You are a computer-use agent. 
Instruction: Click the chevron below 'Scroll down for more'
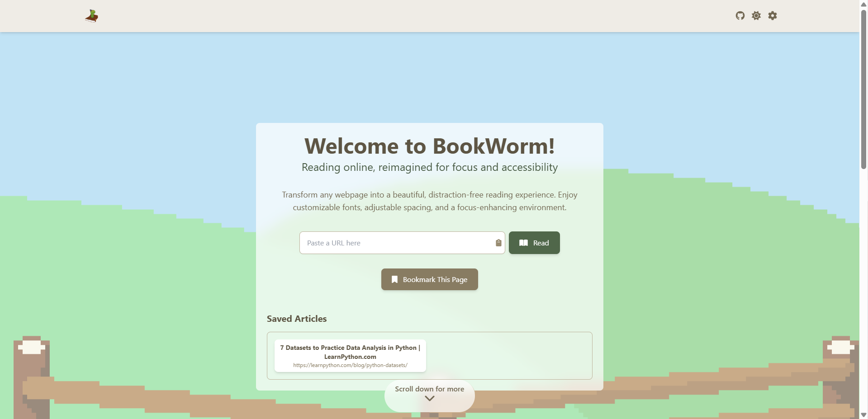[429, 398]
